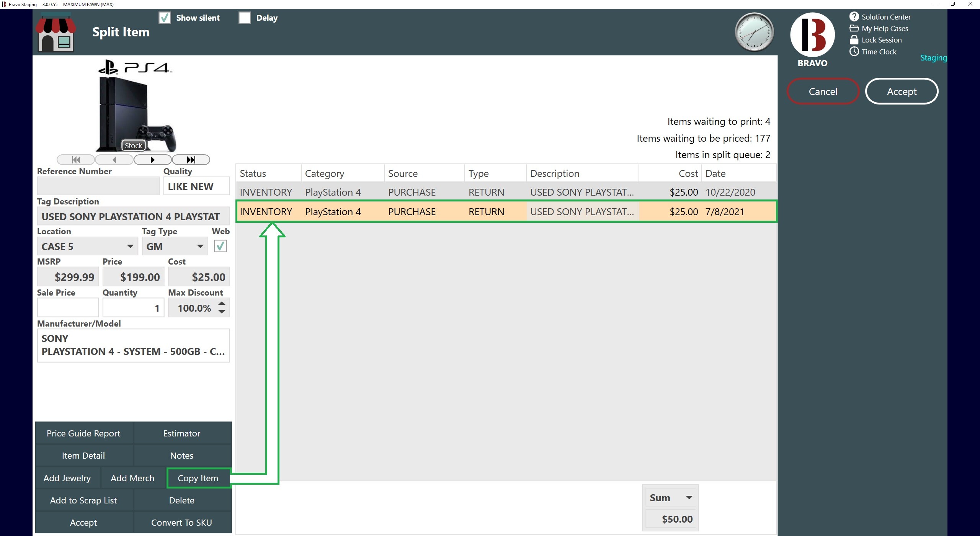Image resolution: width=980 pixels, height=536 pixels.
Task: Select the row dated 10/22/2020
Action: click(506, 192)
